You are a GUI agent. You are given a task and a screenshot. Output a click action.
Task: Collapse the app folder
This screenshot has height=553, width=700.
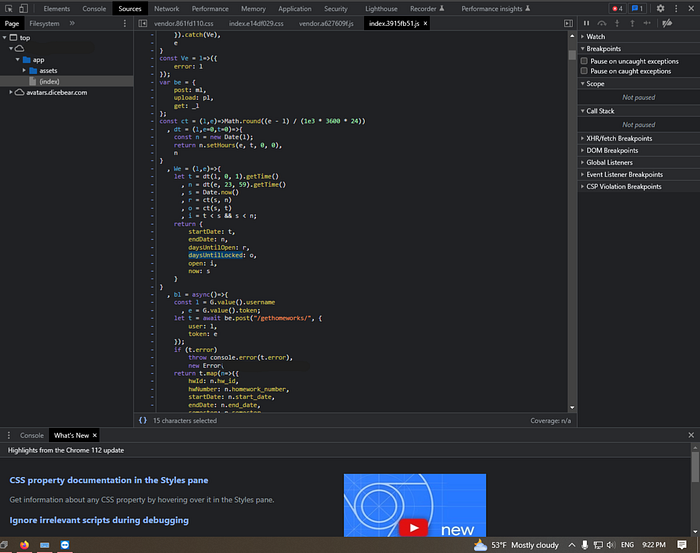pyautogui.click(x=17, y=59)
